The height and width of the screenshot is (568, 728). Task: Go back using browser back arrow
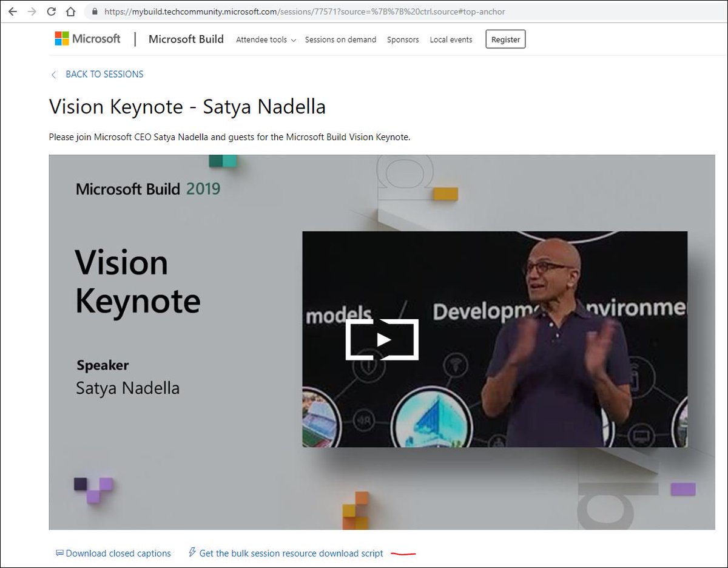click(x=12, y=12)
